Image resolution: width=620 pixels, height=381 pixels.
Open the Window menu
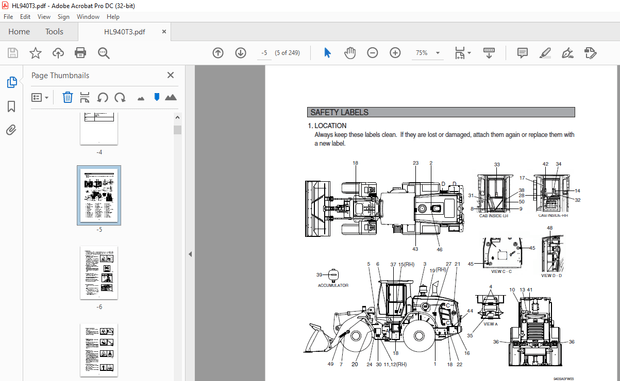tap(88, 17)
